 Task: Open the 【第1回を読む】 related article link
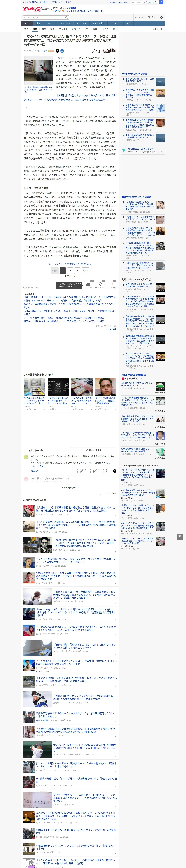point(70,299)
